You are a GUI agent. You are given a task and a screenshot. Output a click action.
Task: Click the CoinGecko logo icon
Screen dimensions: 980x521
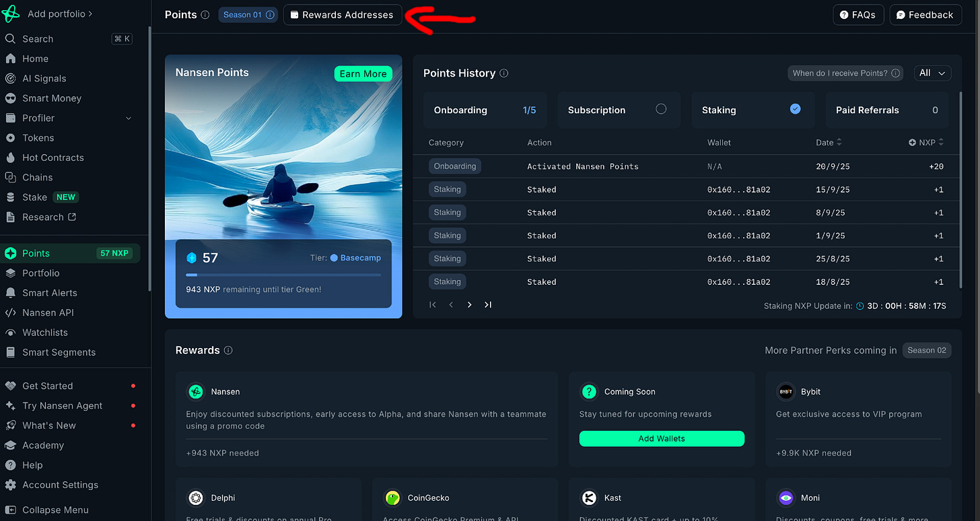(392, 498)
